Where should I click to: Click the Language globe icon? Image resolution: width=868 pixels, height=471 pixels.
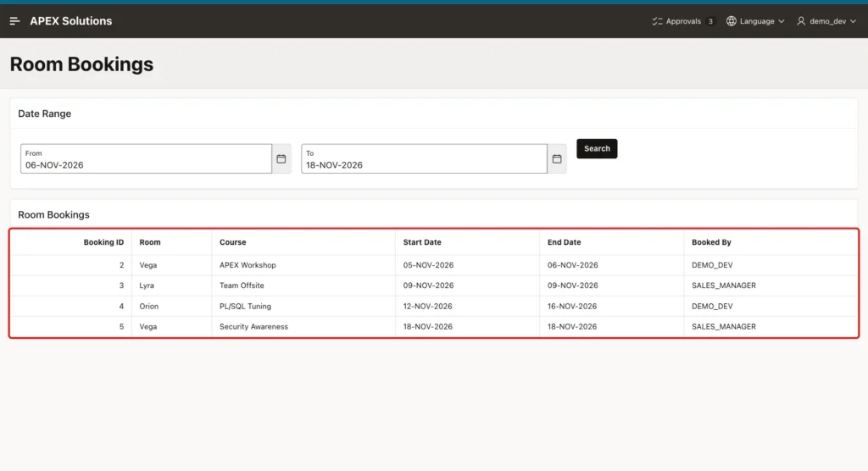click(x=732, y=21)
